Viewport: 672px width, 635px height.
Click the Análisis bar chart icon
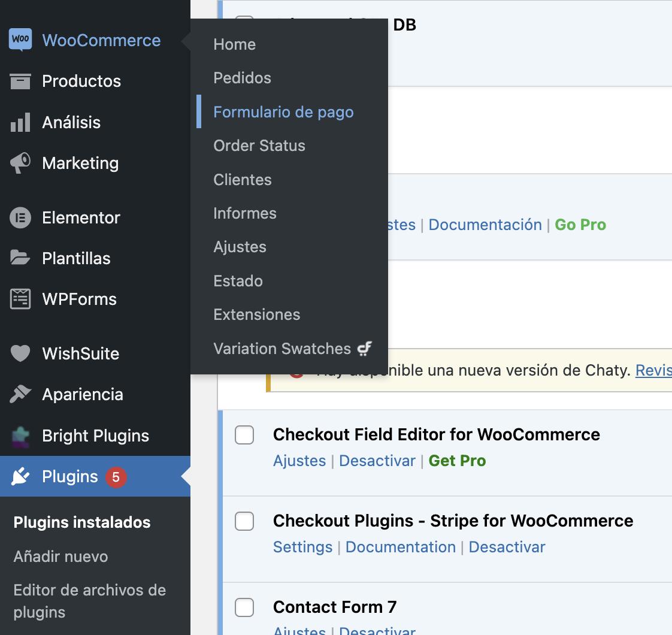[x=20, y=122]
